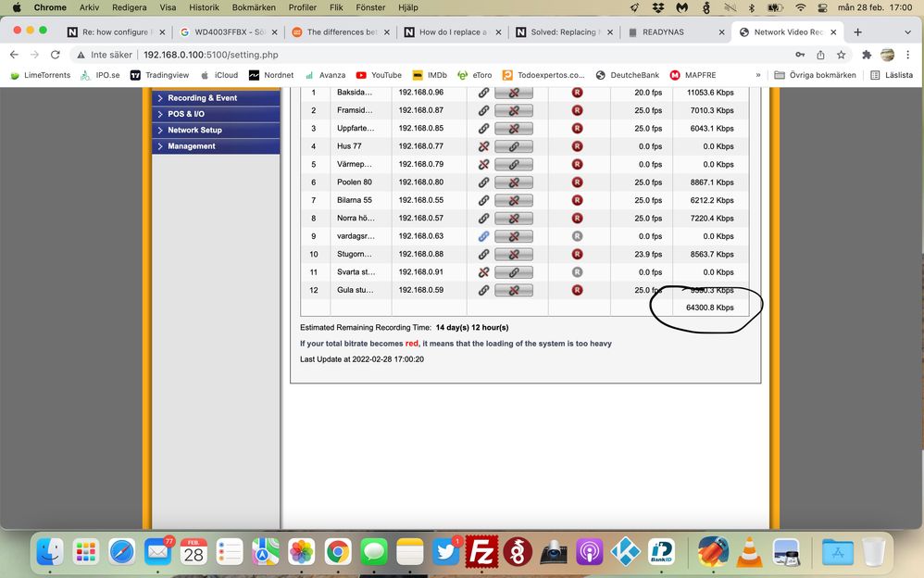
Task: Switch to the WD4003FFBX search tab
Action: click(x=229, y=31)
